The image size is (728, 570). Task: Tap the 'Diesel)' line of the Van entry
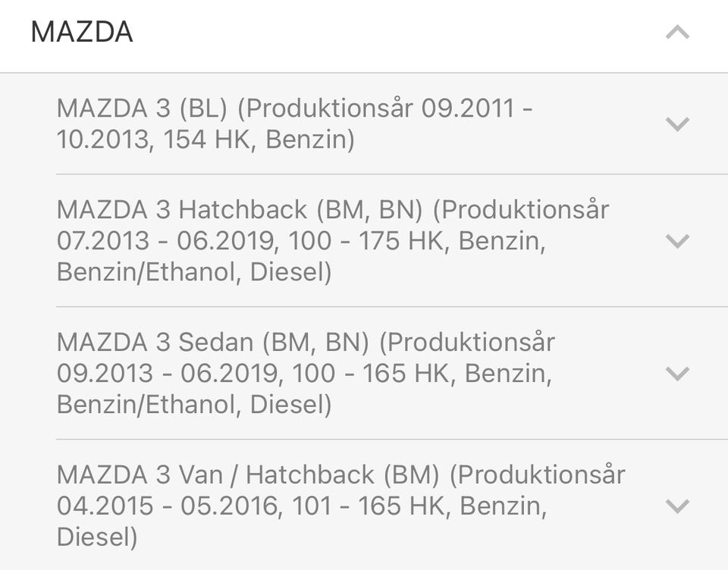[97, 538]
